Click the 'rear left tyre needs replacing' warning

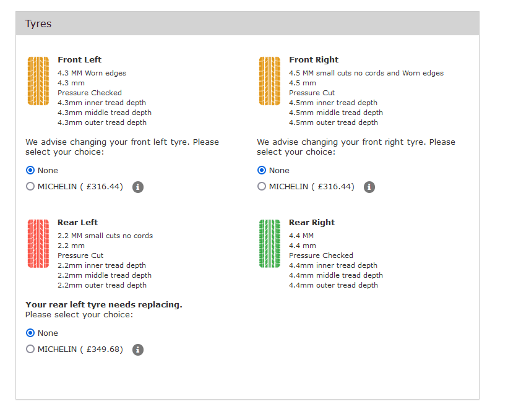coord(104,304)
